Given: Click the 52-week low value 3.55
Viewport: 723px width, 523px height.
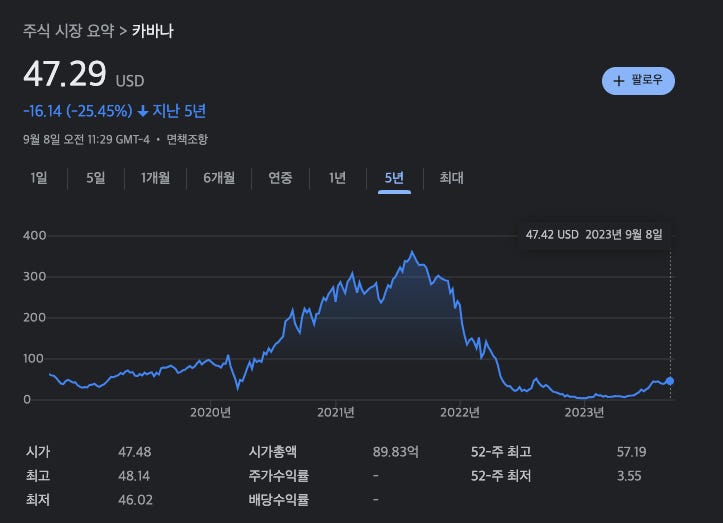Looking at the screenshot, I should coord(629,476).
